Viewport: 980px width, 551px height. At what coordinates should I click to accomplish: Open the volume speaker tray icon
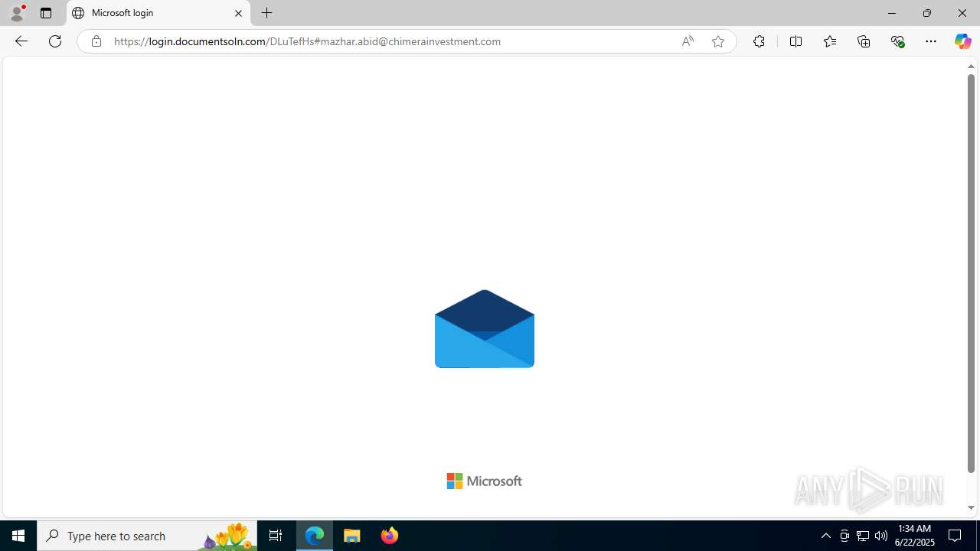[881, 536]
